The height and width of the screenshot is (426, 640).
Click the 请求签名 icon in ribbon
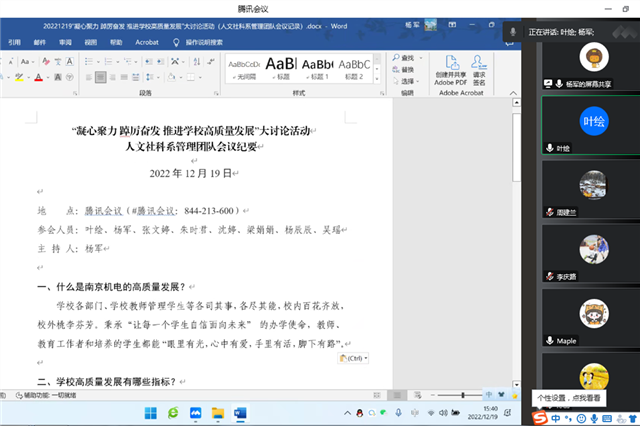point(479,65)
